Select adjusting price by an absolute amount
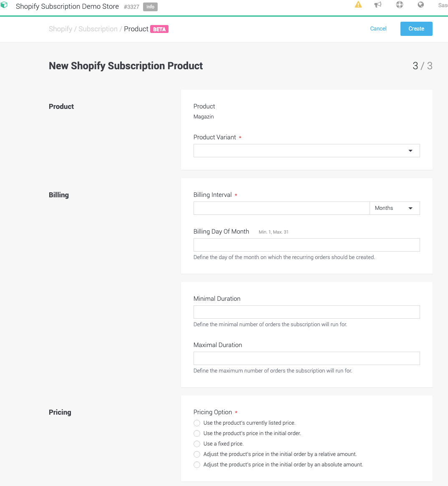This screenshot has width=448, height=486. [x=196, y=464]
